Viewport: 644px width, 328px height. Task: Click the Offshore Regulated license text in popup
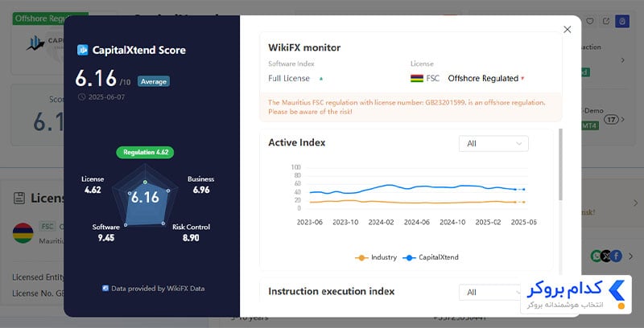coord(483,78)
